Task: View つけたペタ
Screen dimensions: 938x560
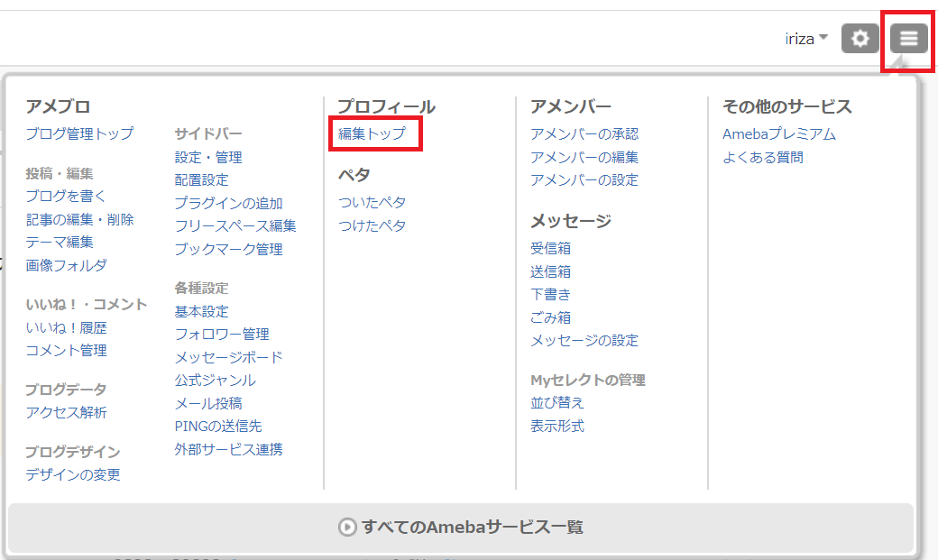Action: pos(372,226)
